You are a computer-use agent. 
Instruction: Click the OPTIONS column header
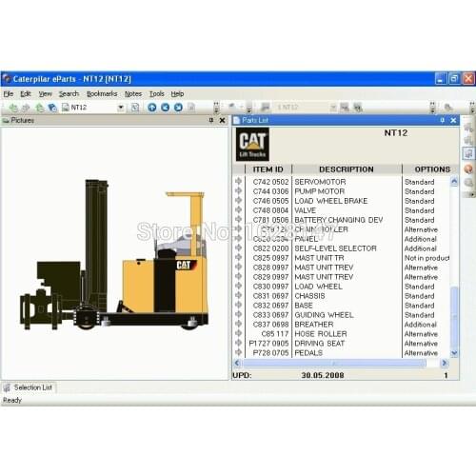pos(430,169)
